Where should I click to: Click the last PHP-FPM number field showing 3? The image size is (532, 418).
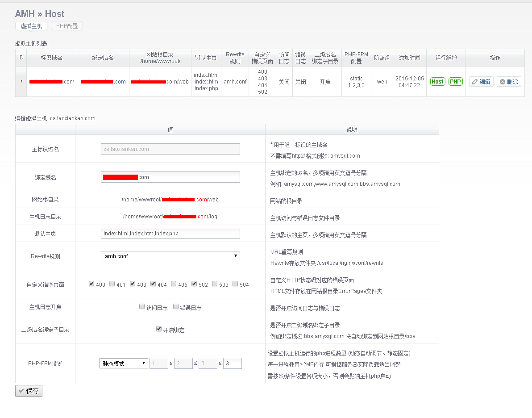coord(232,364)
